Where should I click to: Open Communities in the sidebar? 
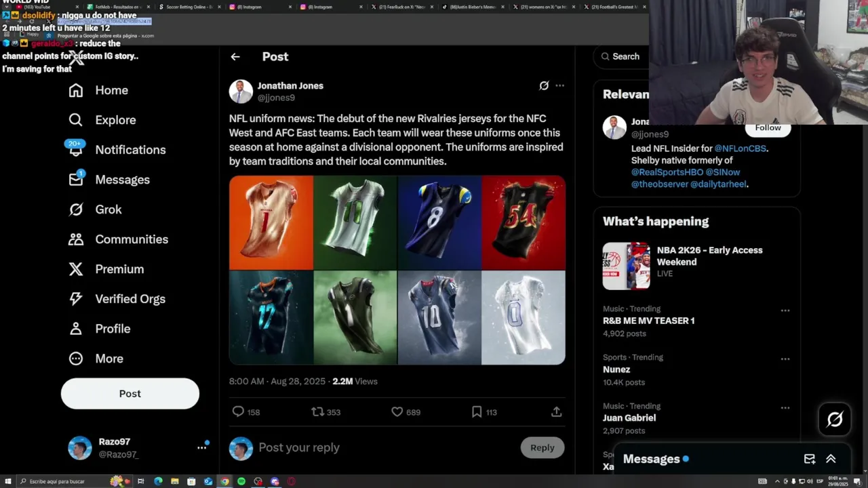(118, 239)
